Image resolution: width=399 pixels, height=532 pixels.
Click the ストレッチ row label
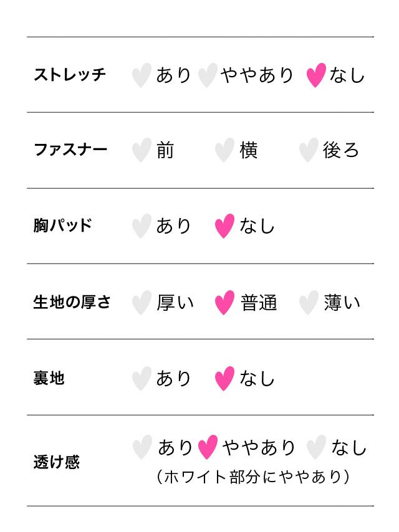70,75
